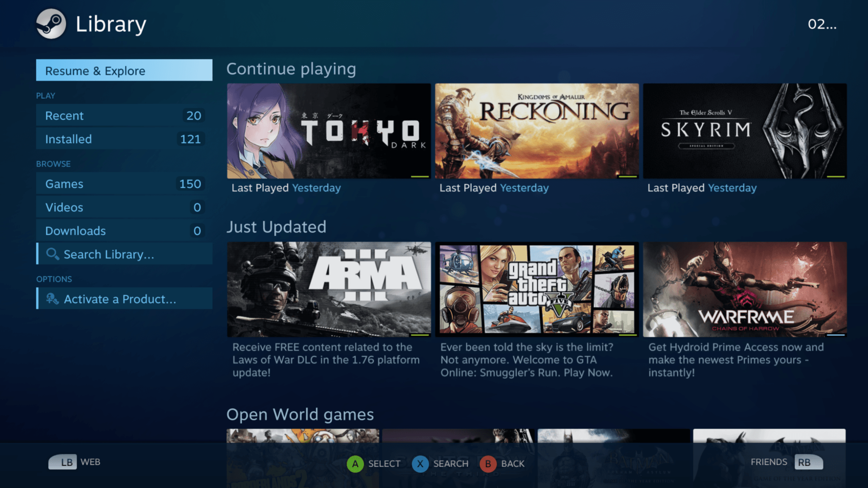Click the SEARCH label at the bottom
The image size is (868, 488).
coord(451,464)
